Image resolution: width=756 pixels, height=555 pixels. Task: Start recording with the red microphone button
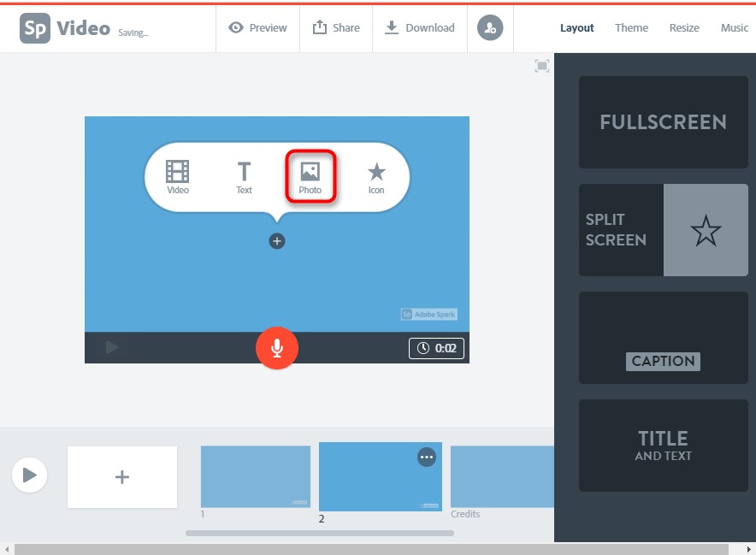pos(276,348)
